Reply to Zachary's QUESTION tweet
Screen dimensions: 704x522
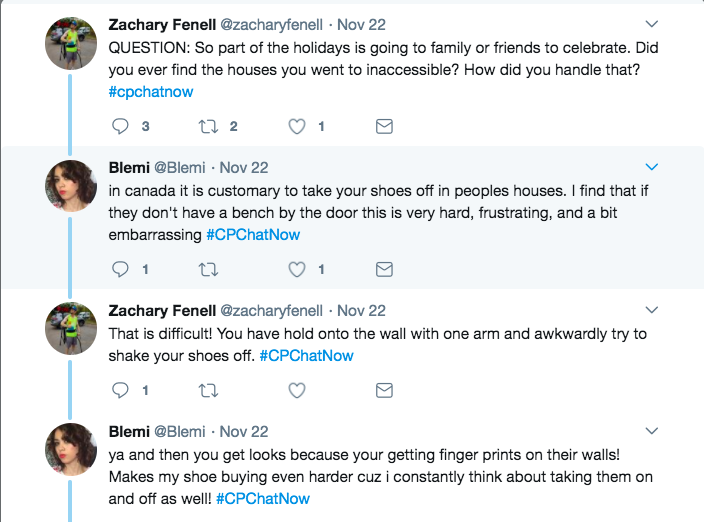coord(120,126)
